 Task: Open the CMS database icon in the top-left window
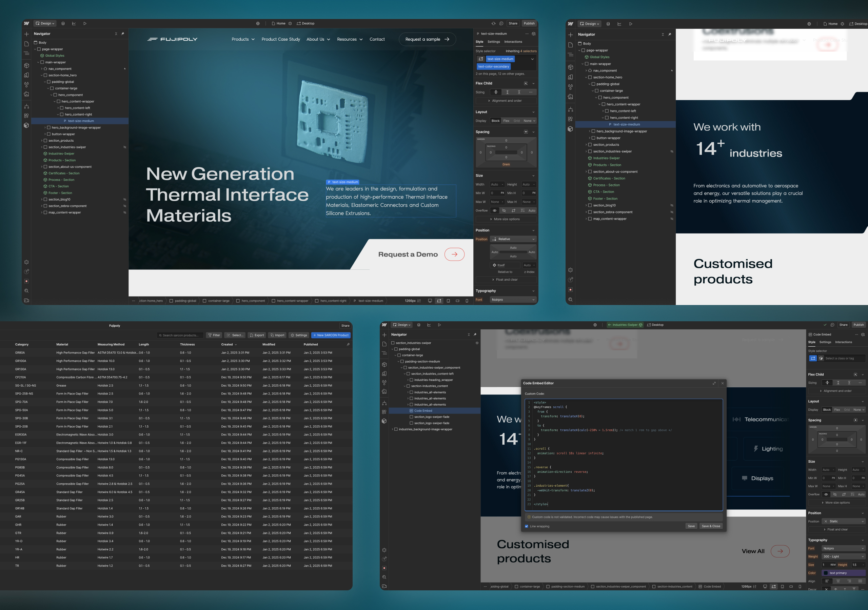coord(63,23)
